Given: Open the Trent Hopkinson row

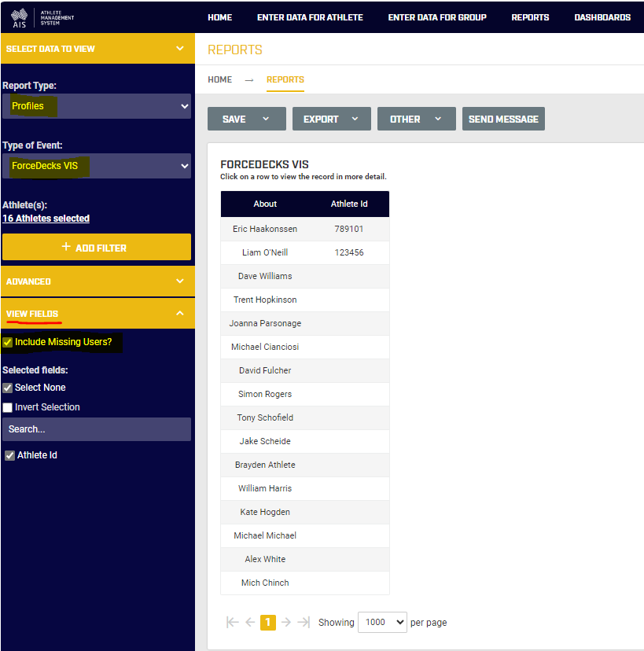Looking at the screenshot, I should [305, 300].
